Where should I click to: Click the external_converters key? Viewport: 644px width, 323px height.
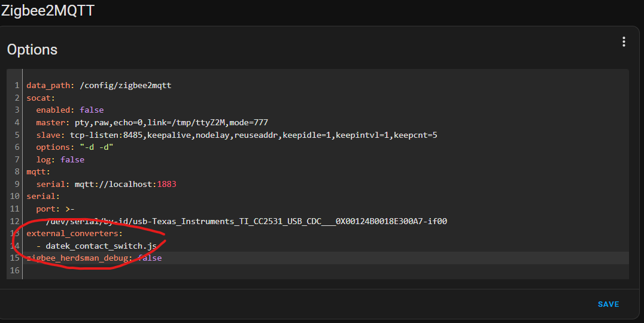[x=74, y=233]
